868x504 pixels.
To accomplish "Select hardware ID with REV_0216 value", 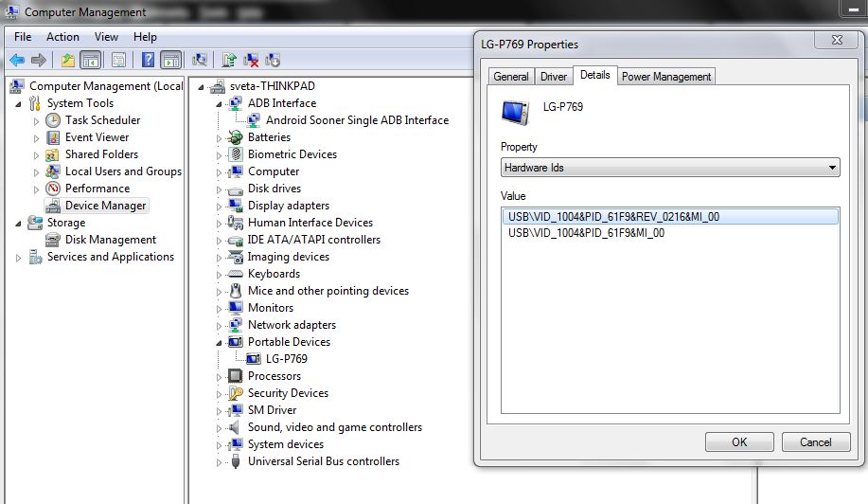I will pyautogui.click(x=670, y=217).
